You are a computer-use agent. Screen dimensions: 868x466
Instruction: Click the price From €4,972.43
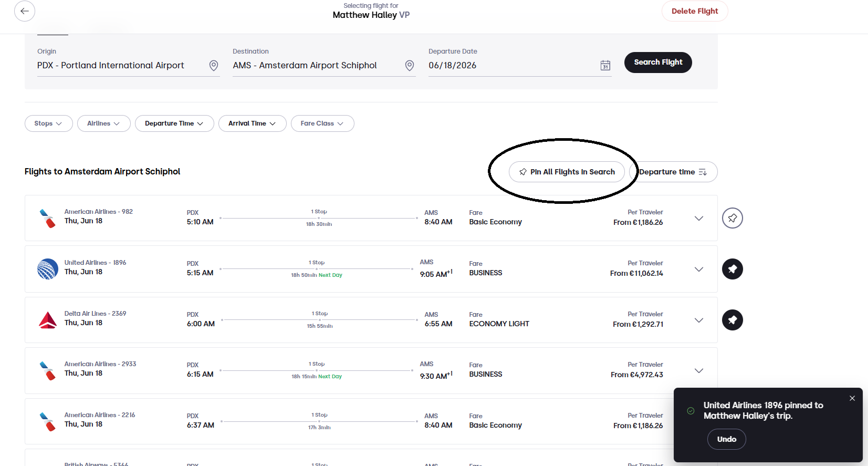pyautogui.click(x=637, y=375)
